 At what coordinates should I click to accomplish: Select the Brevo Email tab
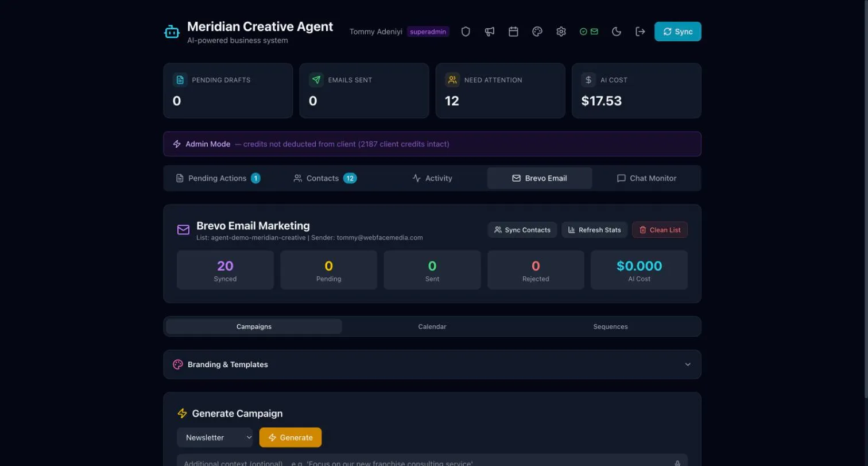[540, 178]
